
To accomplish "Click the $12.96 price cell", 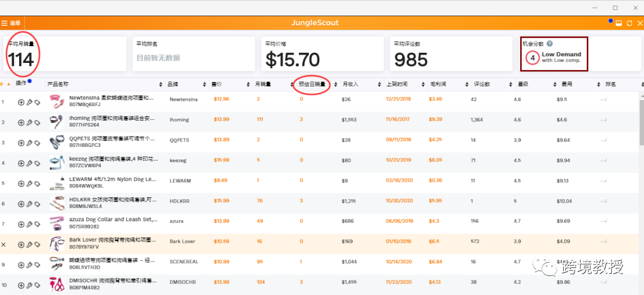I will pos(222,99).
